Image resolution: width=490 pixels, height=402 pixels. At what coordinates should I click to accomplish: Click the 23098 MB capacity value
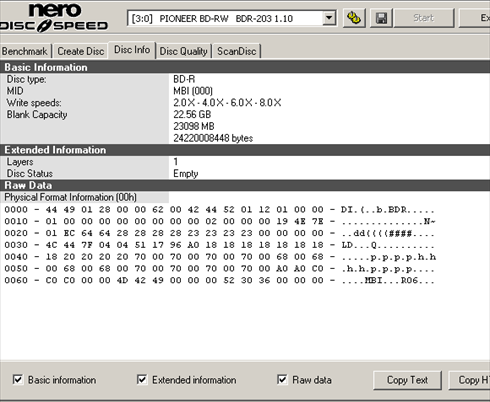(x=194, y=126)
